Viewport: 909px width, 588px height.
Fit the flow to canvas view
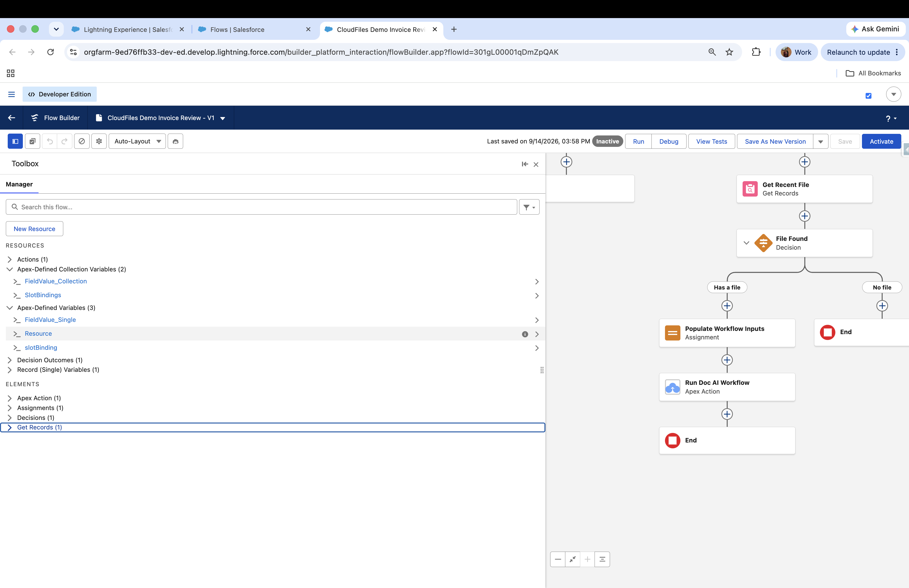click(x=573, y=559)
